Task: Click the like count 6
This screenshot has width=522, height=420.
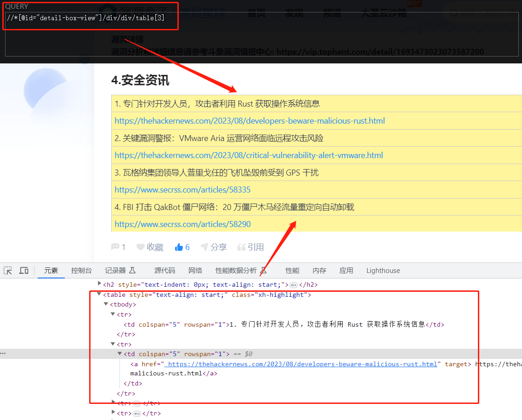Action: (x=187, y=247)
